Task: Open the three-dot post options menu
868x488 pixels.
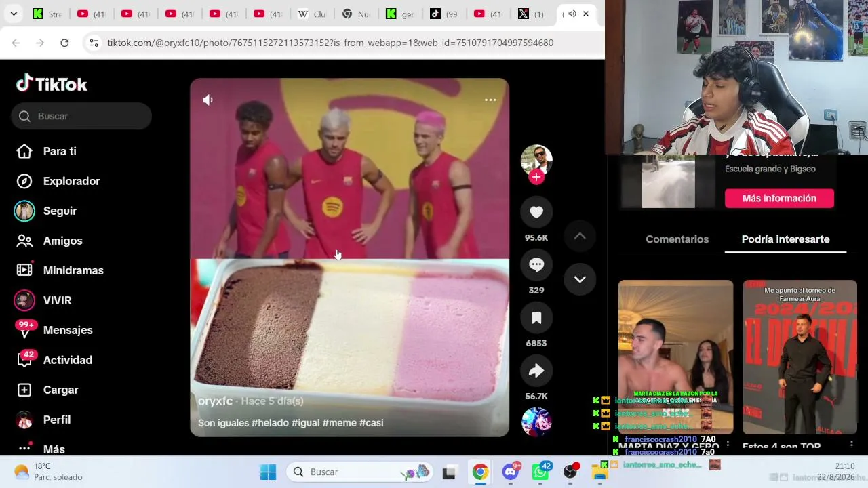Action: tap(490, 100)
